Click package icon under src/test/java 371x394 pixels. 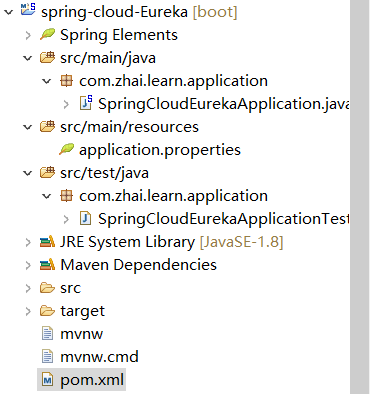(66, 196)
